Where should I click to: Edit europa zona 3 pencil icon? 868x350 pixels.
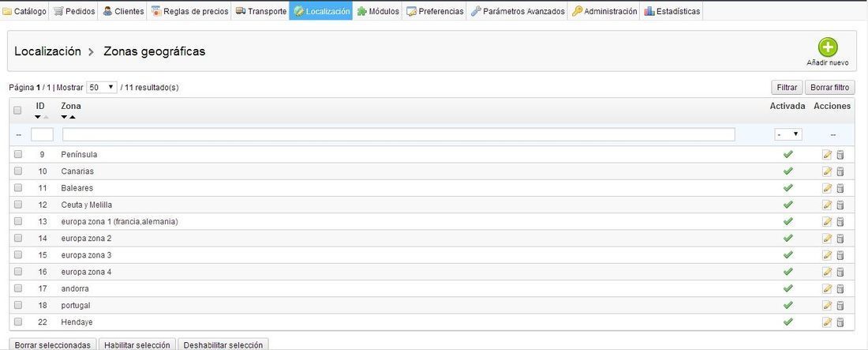pos(827,255)
